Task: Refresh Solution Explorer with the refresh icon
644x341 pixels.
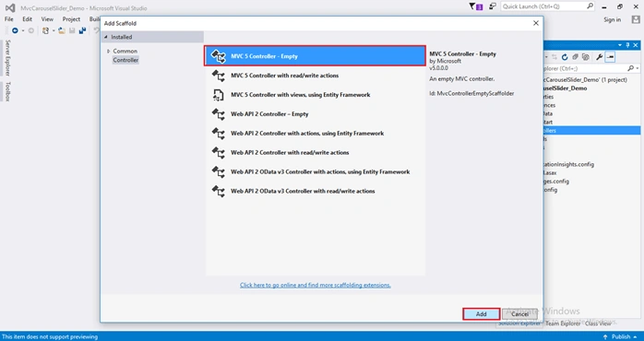Action: [x=565, y=57]
